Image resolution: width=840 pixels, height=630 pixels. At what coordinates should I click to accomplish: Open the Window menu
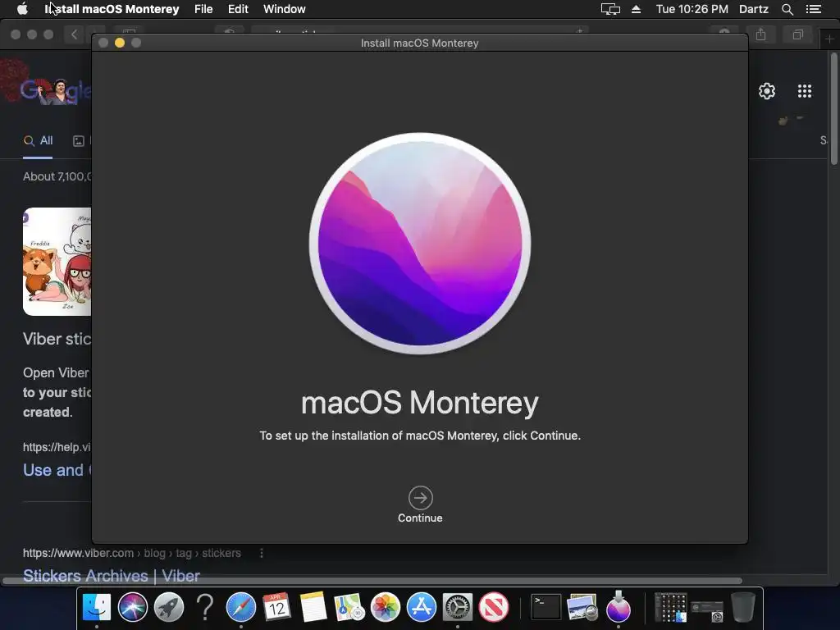[x=284, y=9]
